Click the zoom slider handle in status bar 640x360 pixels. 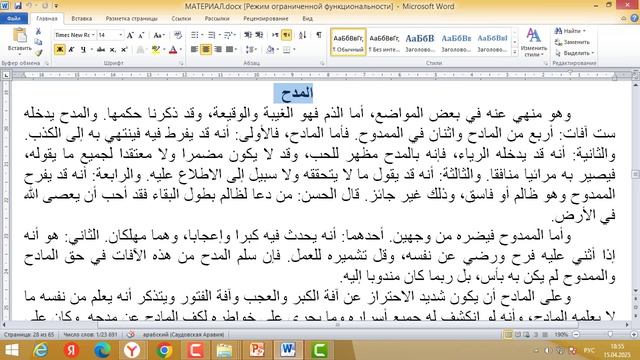pos(610,334)
